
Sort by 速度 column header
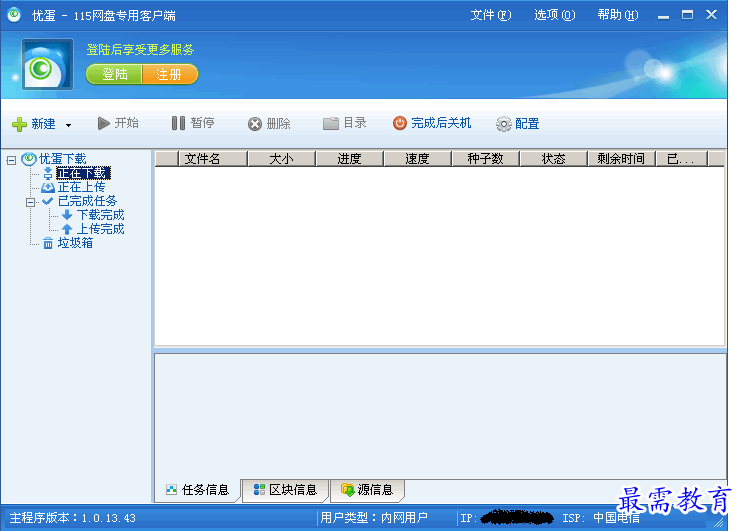tap(417, 159)
